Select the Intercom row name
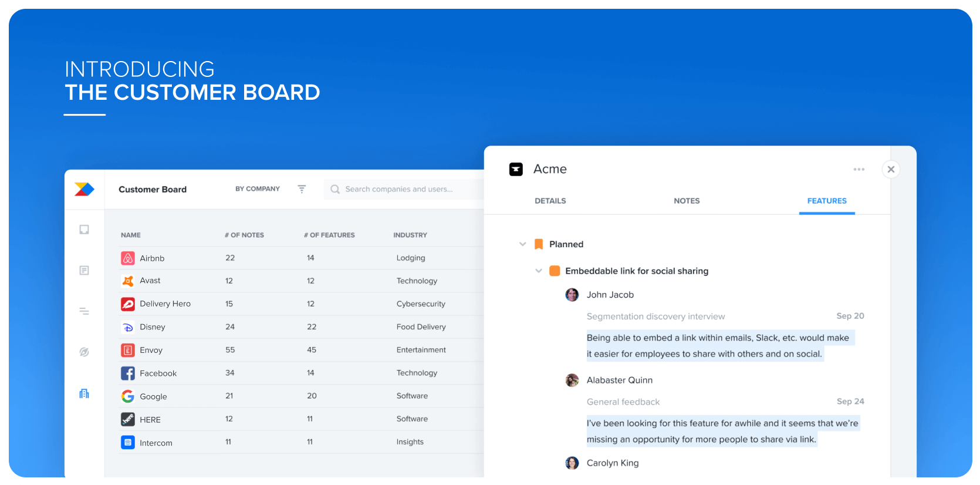The image size is (980, 485). point(156,443)
